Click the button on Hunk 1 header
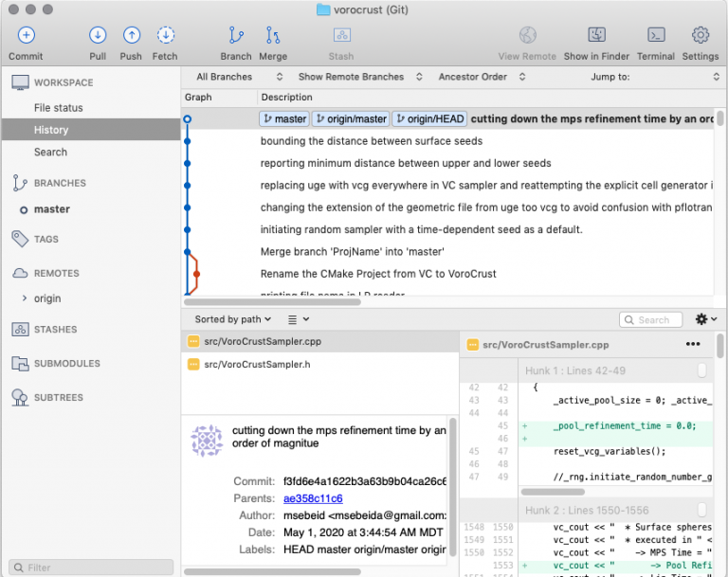Image resolution: width=728 pixels, height=577 pixels. (701, 370)
